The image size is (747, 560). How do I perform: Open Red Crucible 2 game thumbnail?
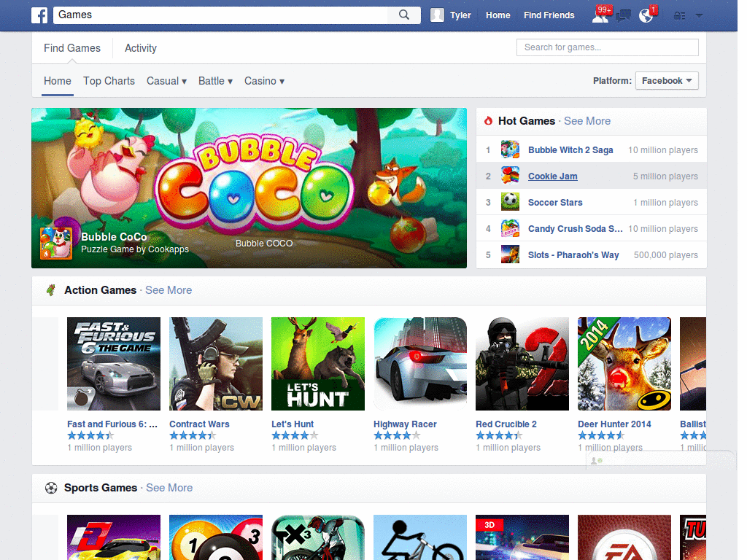(522, 364)
